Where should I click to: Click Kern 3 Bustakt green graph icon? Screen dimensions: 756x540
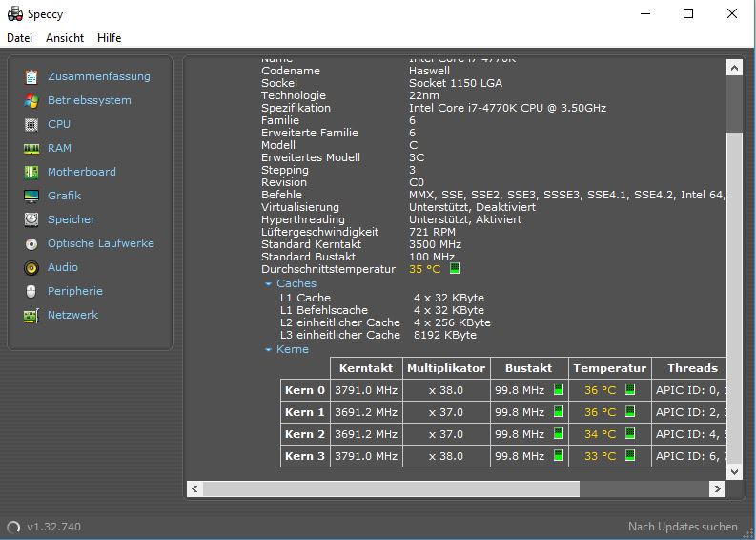(x=559, y=455)
